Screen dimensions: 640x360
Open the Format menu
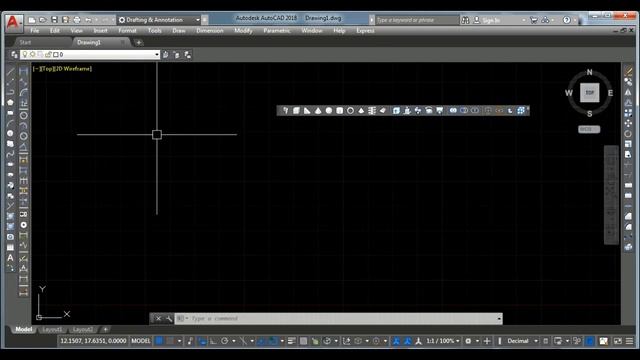pyautogui.click(x=127, y=31)
